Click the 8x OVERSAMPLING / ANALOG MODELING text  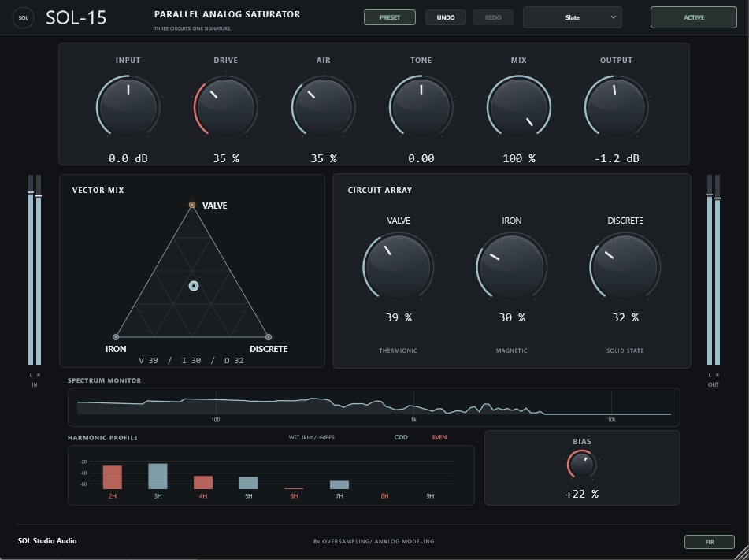click(374, 541)
